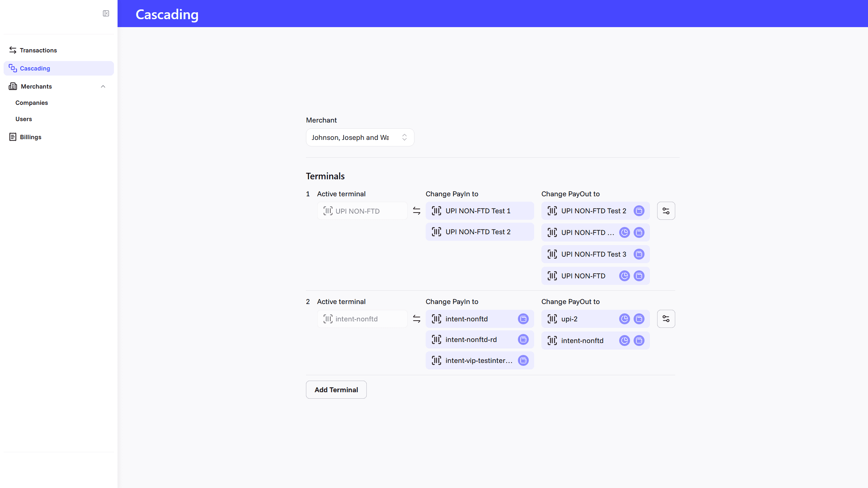The height and width of the screenshot is (488, 868).
Task: Open the Companies submenu item
Action: pyautogui.click(x=31, y=103)
